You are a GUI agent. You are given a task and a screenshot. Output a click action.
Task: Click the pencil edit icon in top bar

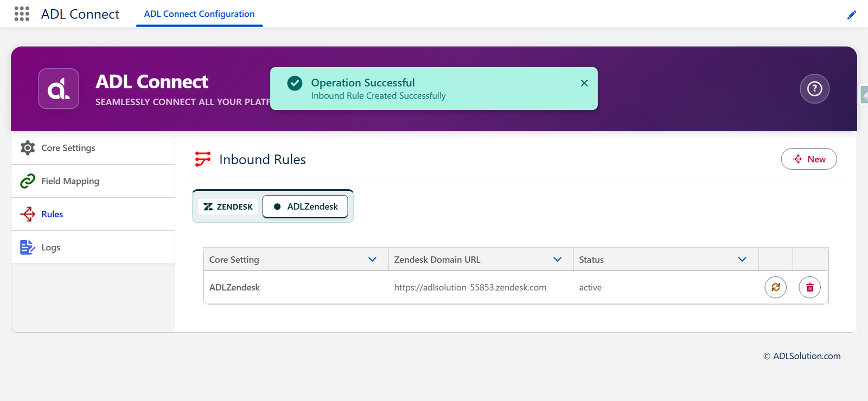[852, 15]
